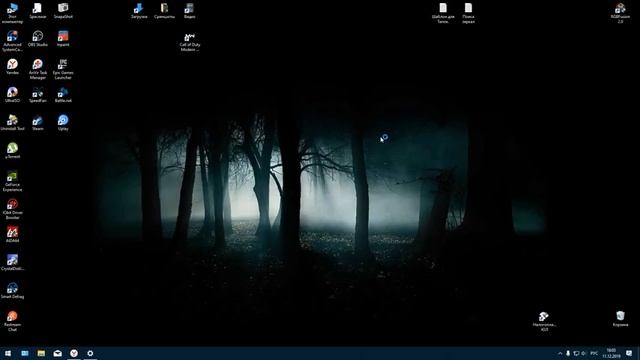Select the AnVir Task Manager shortcut
640x360 pixels.
[x=38, y=69]
